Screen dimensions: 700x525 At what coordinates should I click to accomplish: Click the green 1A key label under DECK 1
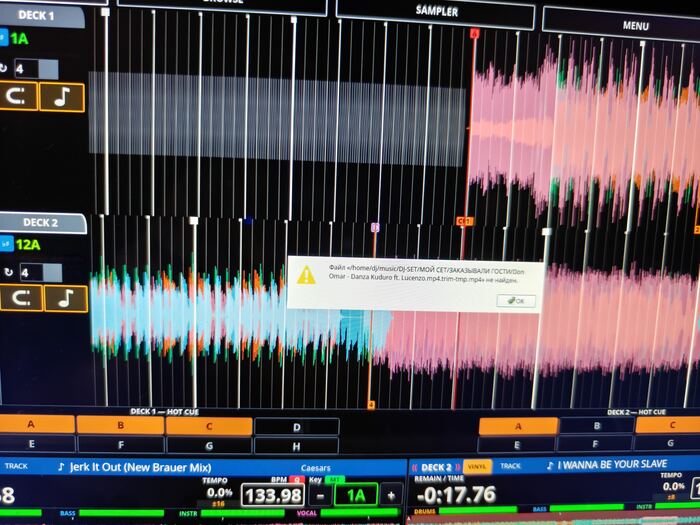tap(19, 38)
